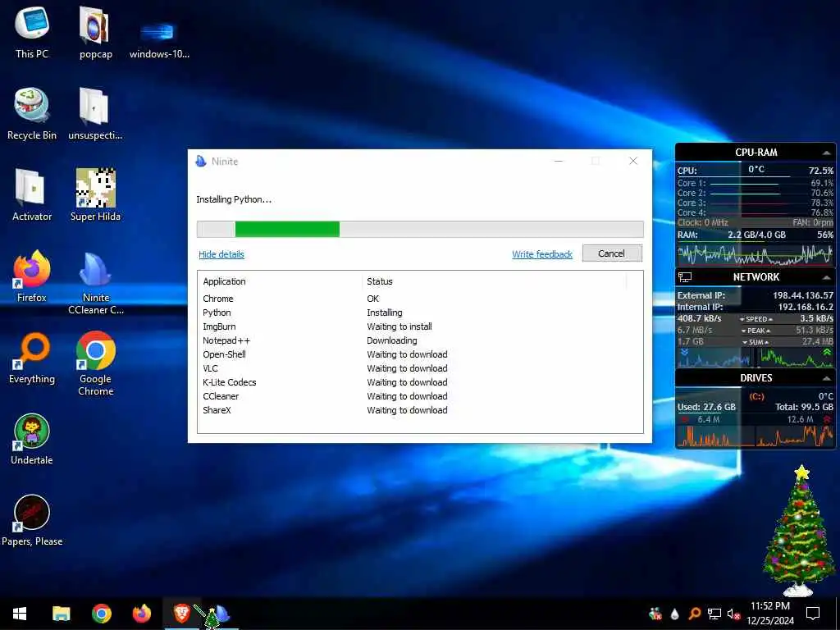Launch Papers, Please from the desktop
This screenshot has width=840, height=630.
(32, 521)
